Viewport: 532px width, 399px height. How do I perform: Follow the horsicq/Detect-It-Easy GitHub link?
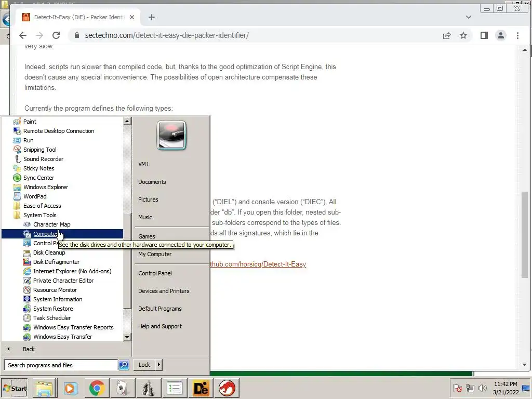click(x=258, y=264)
